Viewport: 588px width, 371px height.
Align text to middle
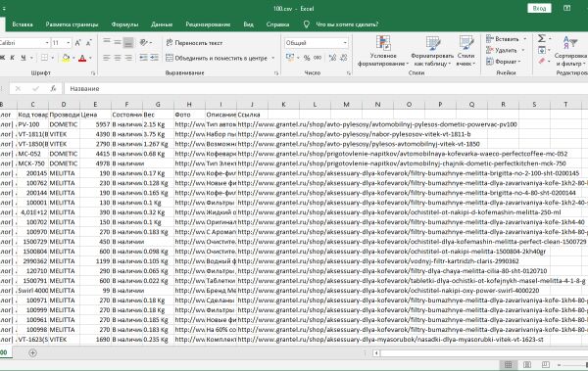(118, 42)
